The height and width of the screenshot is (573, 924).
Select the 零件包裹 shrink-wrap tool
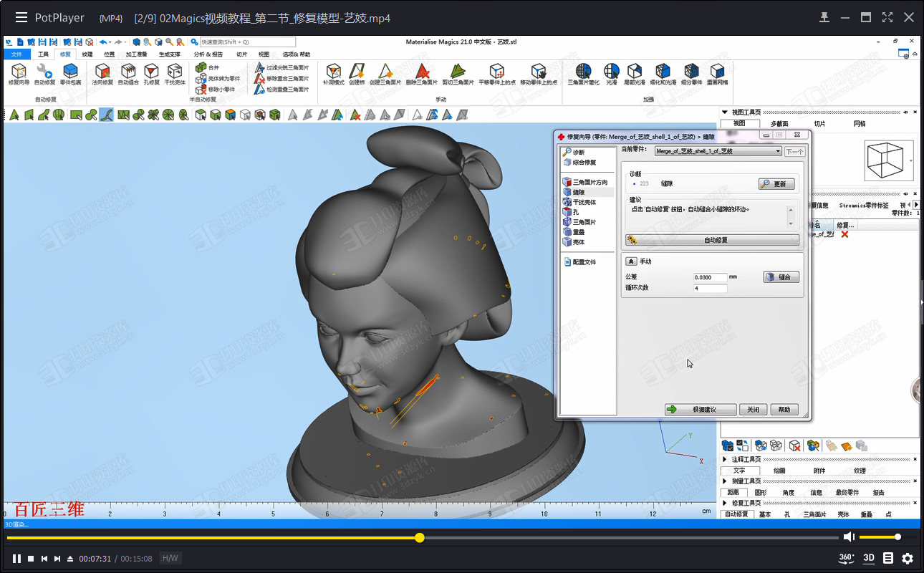tap(70, 74)
